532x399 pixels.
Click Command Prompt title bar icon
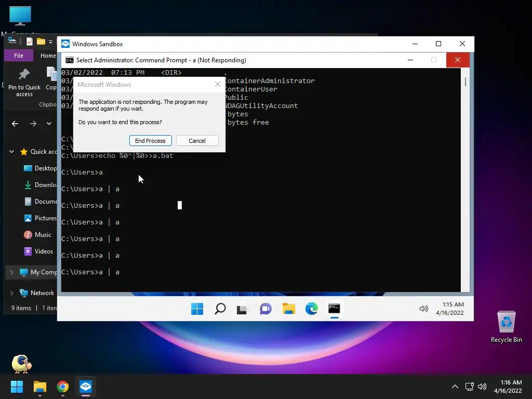pyautogui.click(x=70, y=60)
